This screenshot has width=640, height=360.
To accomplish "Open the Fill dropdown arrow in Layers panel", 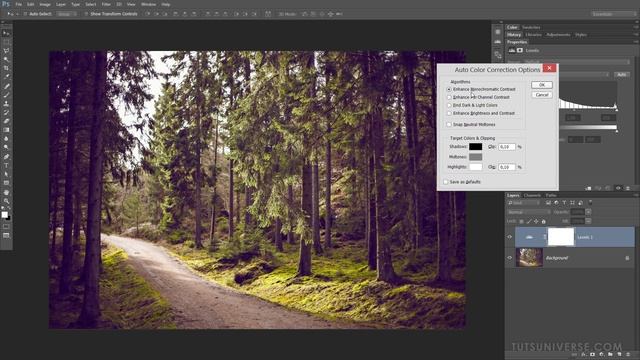I will click(588, 221).
